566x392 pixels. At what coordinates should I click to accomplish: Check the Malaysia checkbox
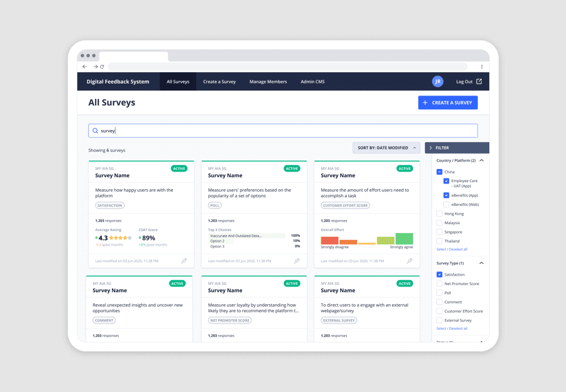click(440, 222)
